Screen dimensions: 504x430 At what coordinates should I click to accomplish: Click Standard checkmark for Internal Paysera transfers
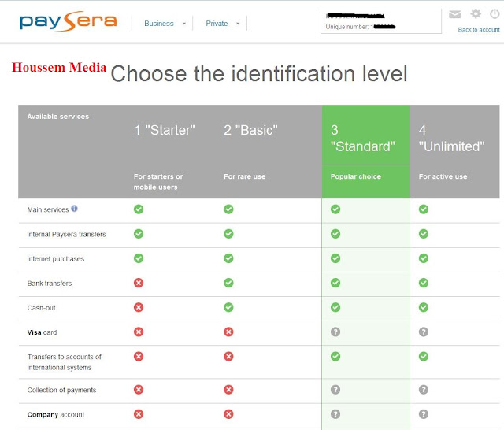(x=335, y=234)
